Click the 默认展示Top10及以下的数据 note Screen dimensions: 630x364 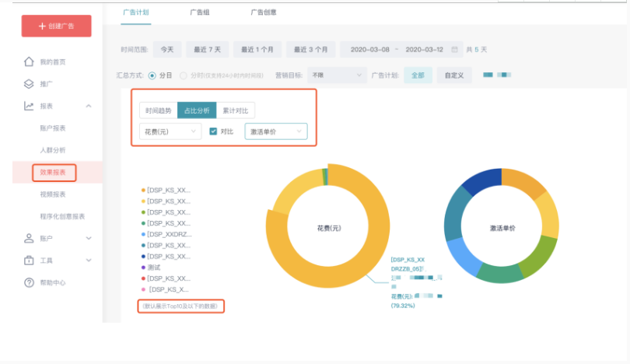coord(180,306)
